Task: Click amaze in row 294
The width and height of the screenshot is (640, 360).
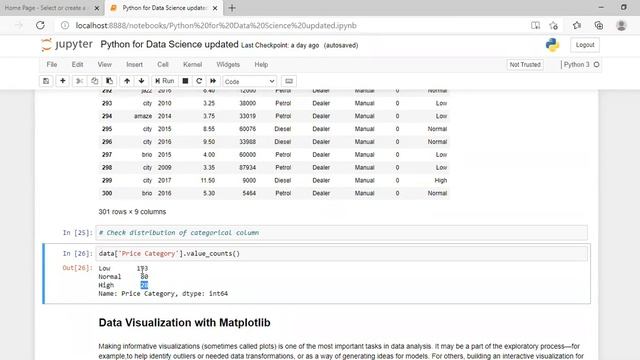Action: [x=143, y=116]
